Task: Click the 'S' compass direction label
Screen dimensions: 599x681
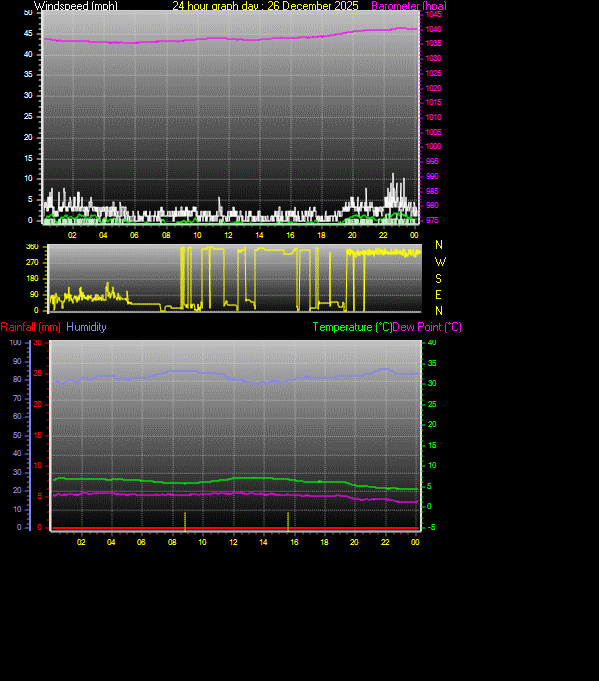Action: pyautogui.click(x=438, y=278)
